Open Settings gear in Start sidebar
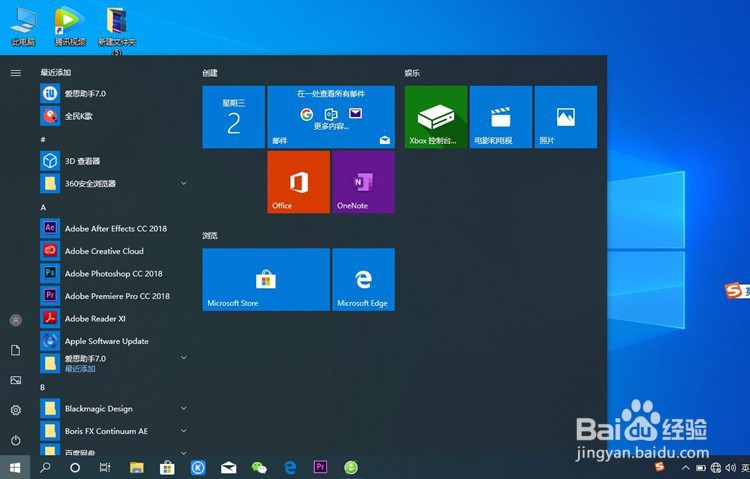This screenshot has height=479, width=750. tap(16, 410)
